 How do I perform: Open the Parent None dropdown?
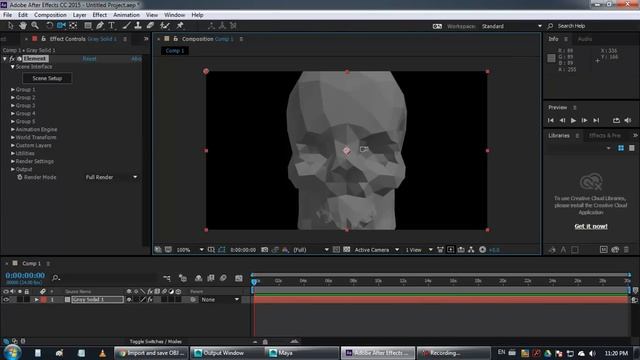[220, 300]
